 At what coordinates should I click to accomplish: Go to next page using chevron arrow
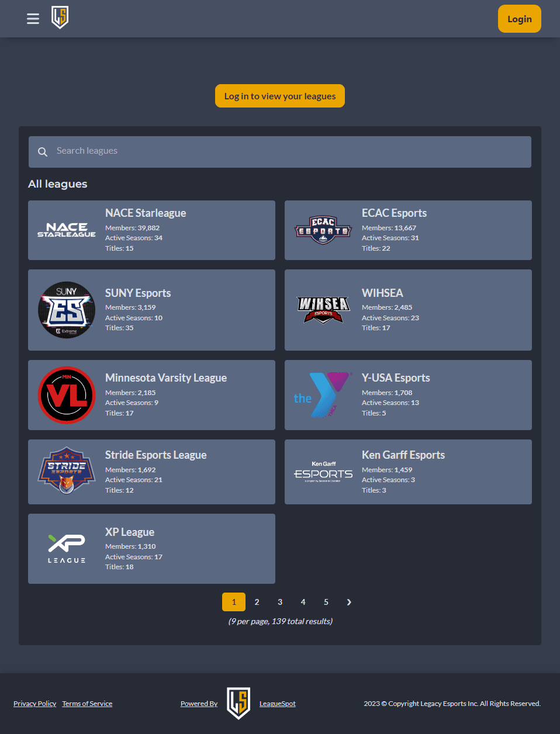pyautogui.click(x=349, y=602)
